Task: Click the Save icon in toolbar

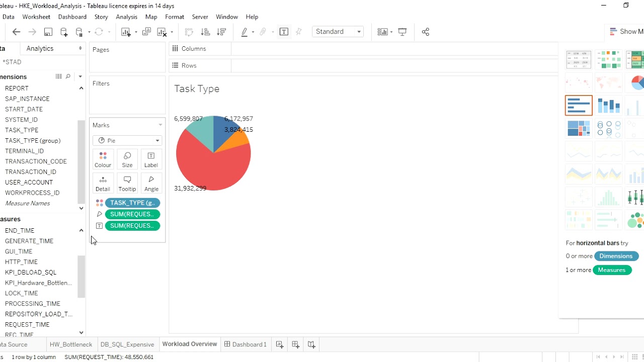Action: tap(48, 32)
